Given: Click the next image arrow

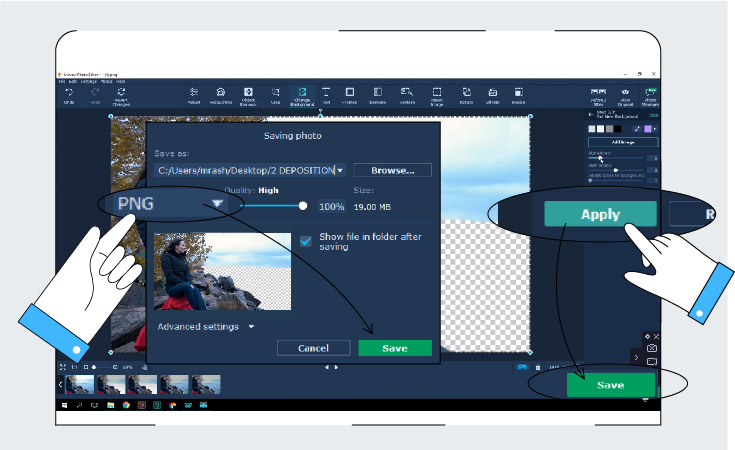Looking at the screenshot, I should pos(336,367).
